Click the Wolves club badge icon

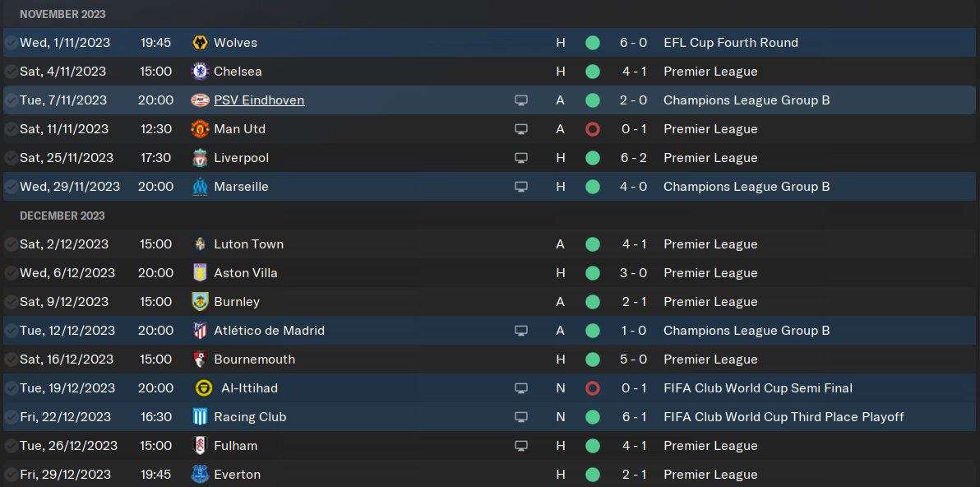click(x=199, y=43)
